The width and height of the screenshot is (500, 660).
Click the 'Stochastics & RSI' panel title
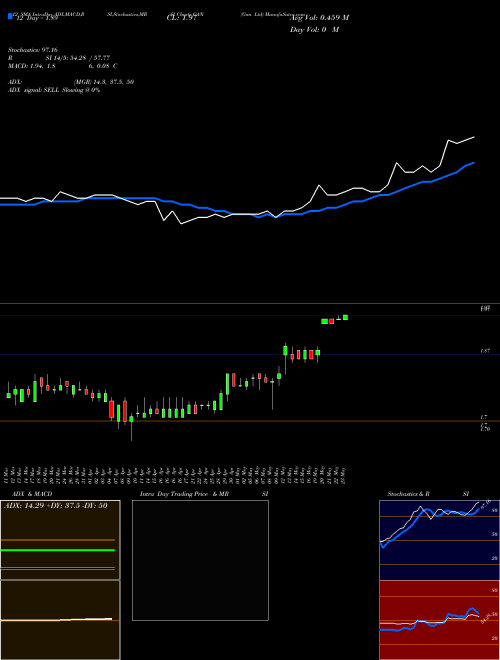pos(428,494)
